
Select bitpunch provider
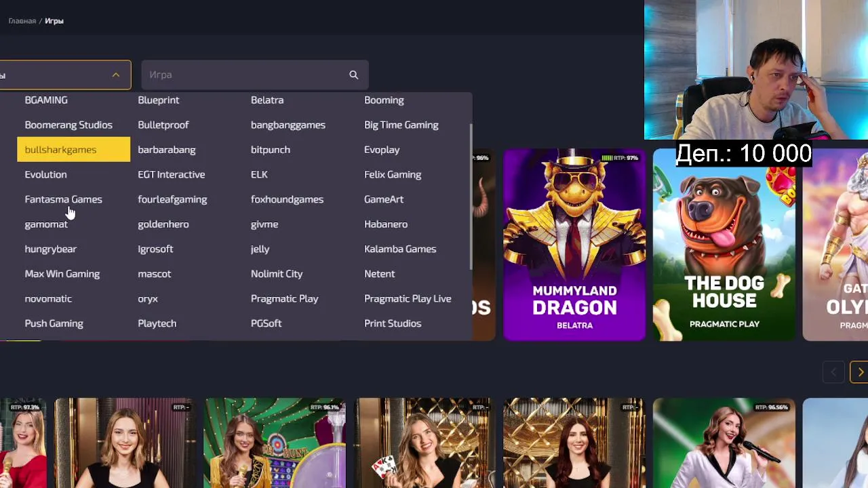point(271,149)
